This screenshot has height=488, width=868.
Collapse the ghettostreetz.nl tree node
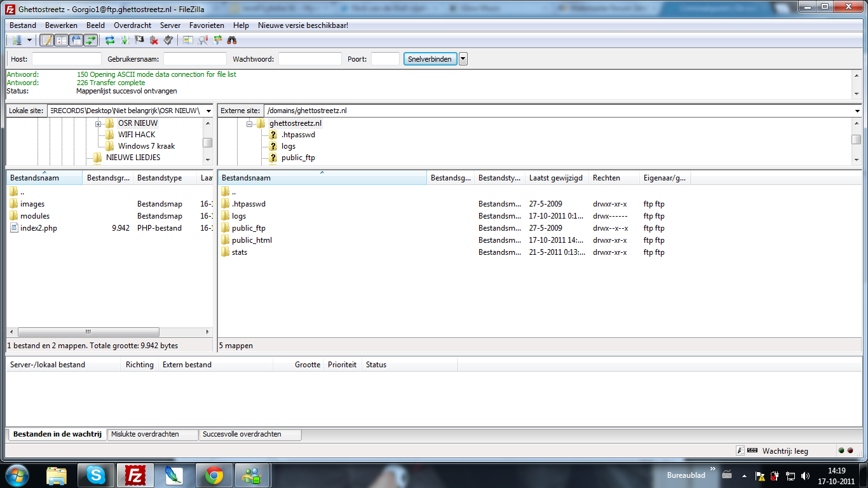250,123
